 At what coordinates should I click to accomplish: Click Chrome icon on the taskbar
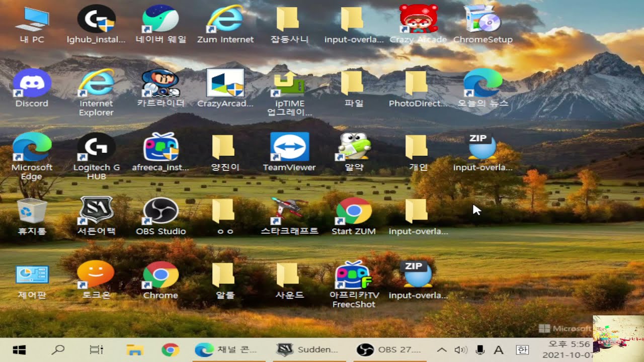tap(171, 350)
